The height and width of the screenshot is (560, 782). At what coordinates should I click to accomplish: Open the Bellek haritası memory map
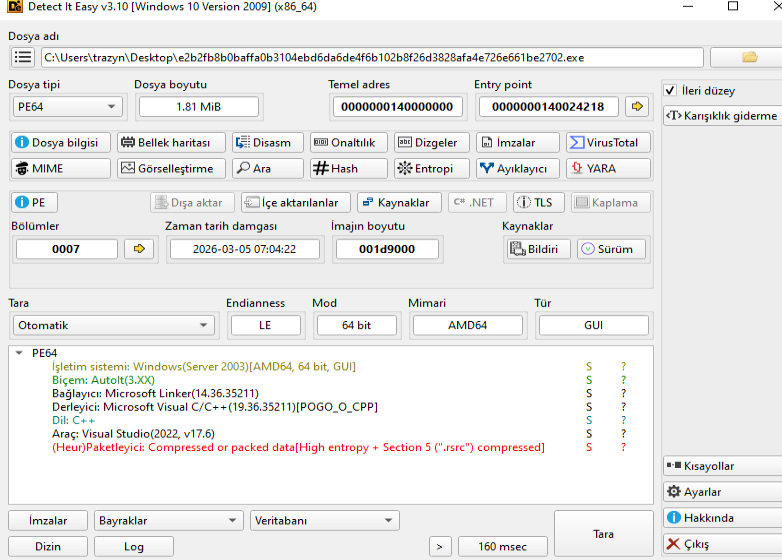[x=170, y=143]
